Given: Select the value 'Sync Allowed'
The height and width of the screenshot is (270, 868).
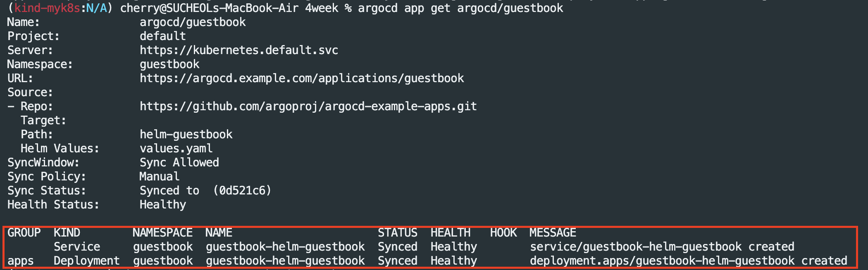Looking at the screenshot, I should click(x=179, y=163).
